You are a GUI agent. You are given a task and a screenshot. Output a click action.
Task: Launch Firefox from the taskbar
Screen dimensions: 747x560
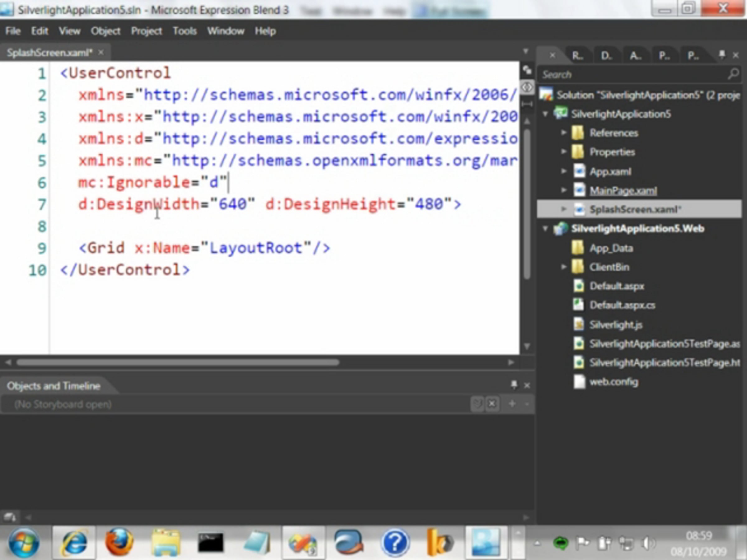coord(120,543)
